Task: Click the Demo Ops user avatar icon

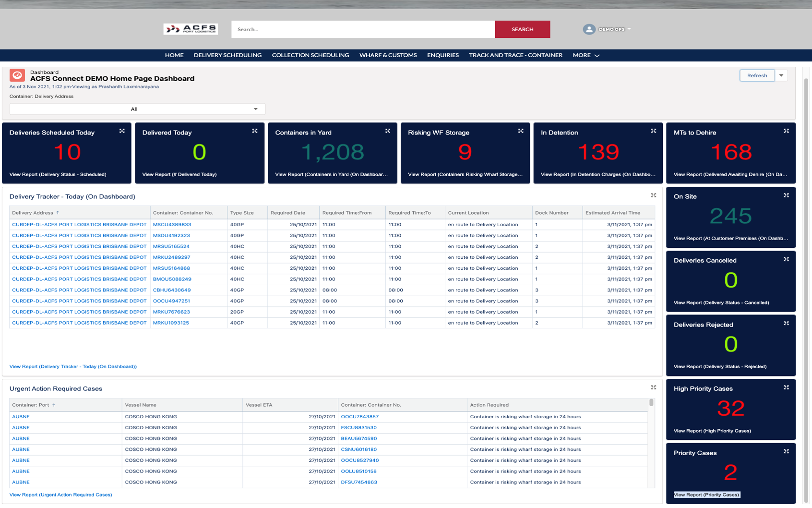Action: click(x=589, y=29)
